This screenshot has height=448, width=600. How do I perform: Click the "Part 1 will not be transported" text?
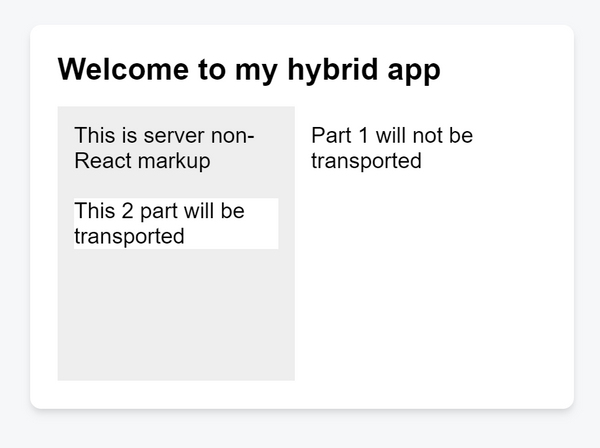(392, 148)
